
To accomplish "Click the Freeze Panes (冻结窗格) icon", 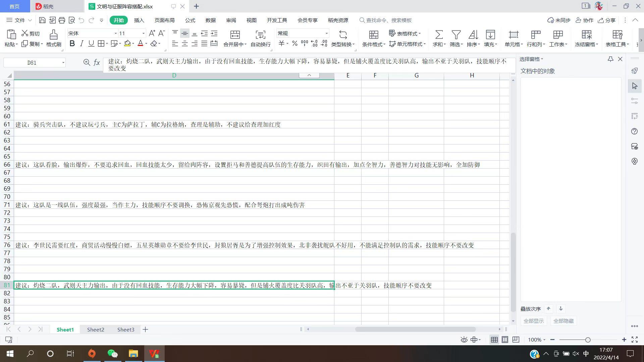I will point(586,35).
